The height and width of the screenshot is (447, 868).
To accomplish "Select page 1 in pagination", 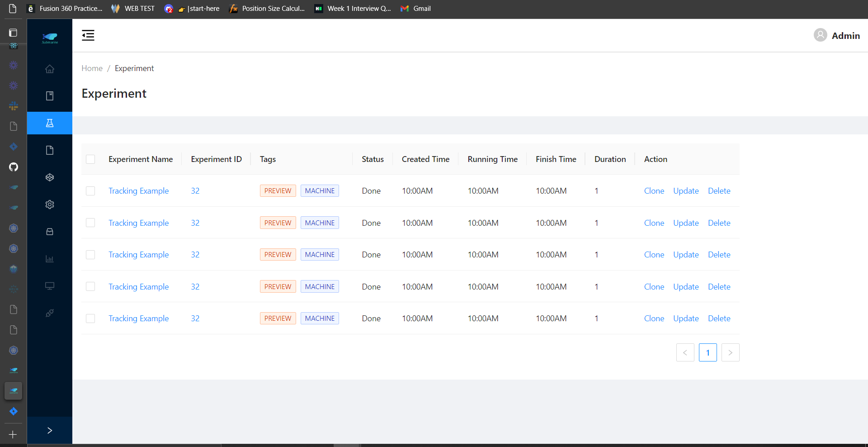I will pyautogui.click(x=708, y=352).
